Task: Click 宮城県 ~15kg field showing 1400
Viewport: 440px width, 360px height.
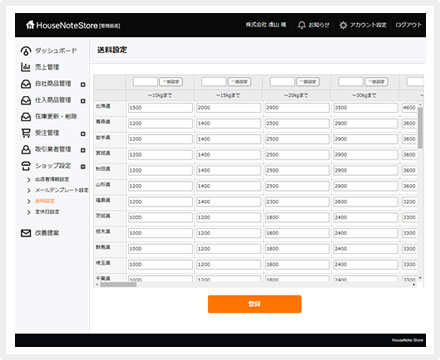Action: (229, 155)
